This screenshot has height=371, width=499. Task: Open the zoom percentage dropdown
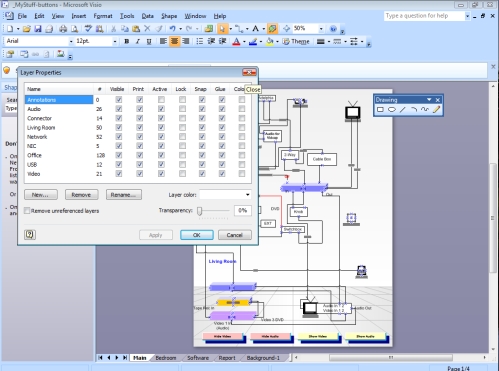321,29
